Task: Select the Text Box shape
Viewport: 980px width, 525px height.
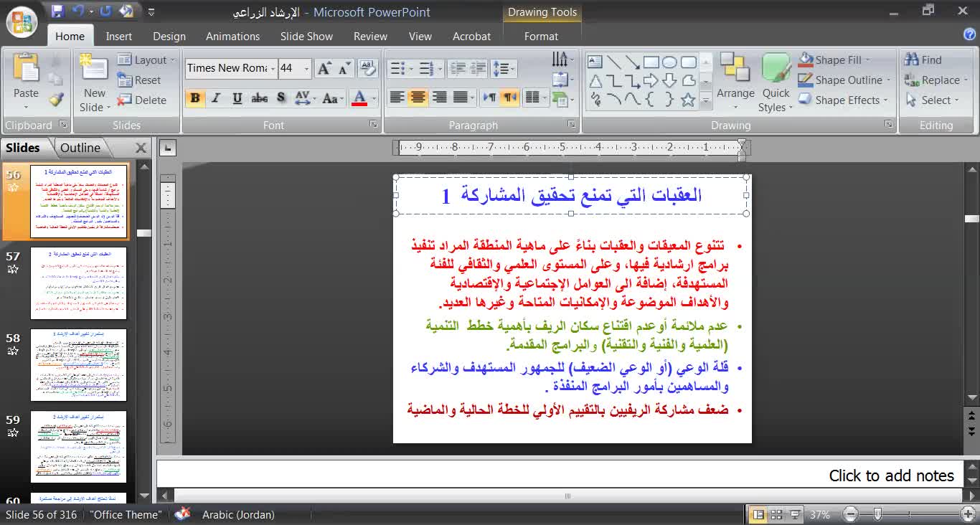Action: (x=595, y=62)
